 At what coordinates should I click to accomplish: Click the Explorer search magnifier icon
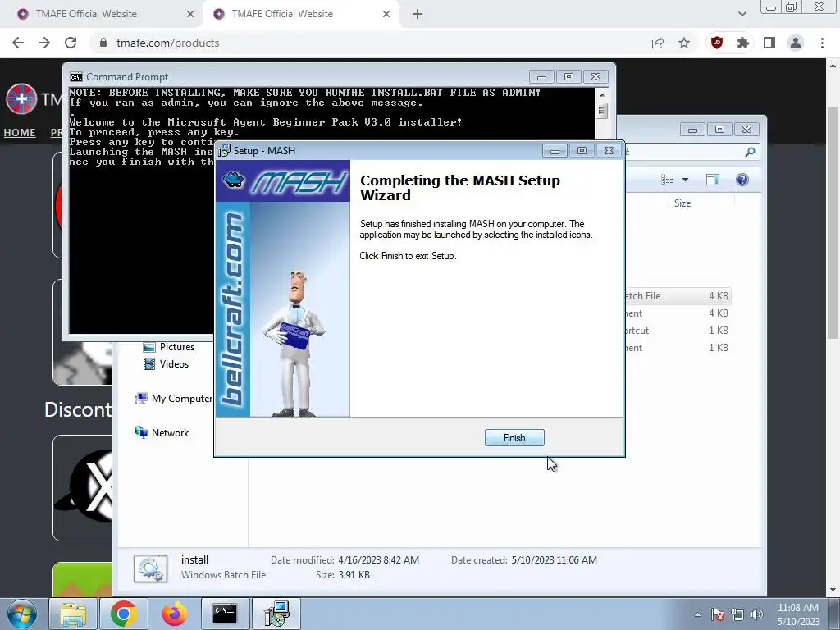point(750,152)
